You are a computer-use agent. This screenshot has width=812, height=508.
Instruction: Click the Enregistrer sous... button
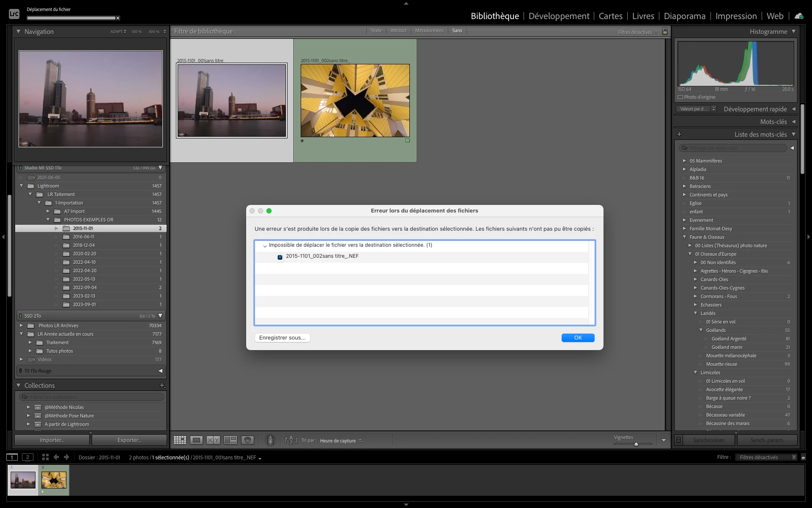282,338
